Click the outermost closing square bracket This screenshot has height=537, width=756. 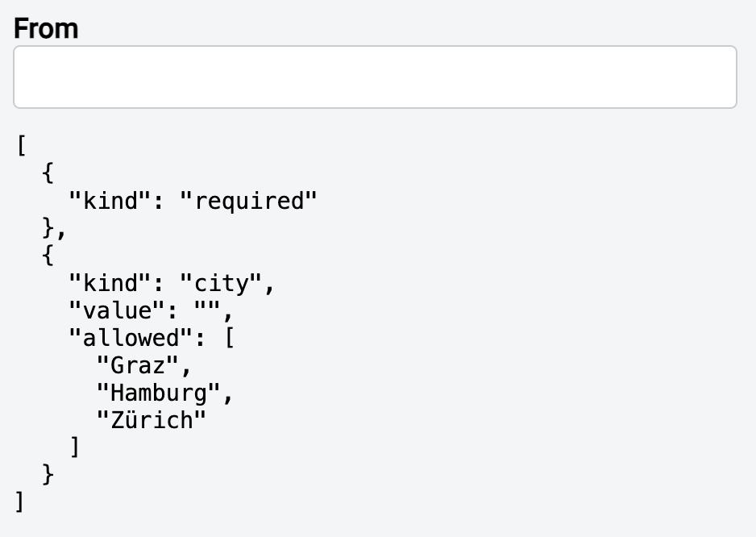19,502
